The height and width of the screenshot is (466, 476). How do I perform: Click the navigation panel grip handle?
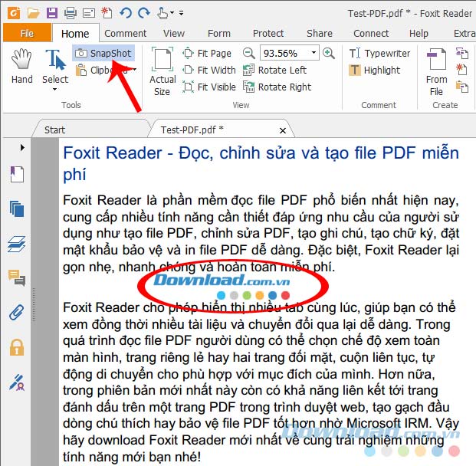pos(34,304)
